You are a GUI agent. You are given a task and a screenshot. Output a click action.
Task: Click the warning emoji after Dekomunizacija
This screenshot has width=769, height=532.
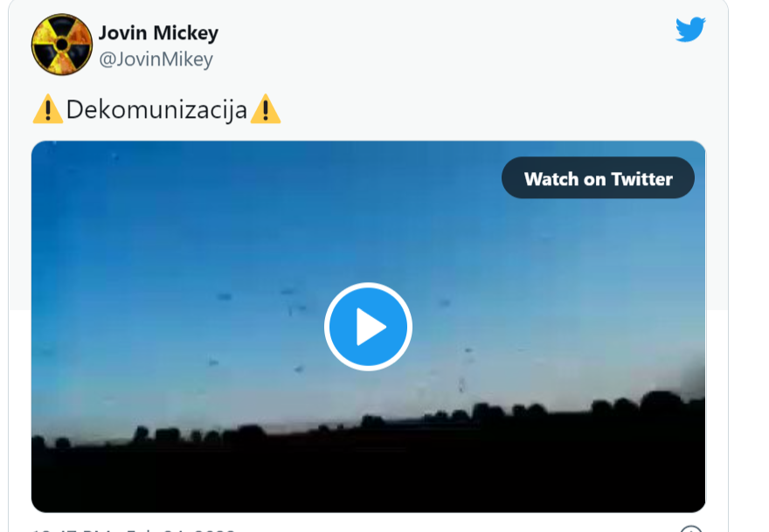(x=266, y=109)
